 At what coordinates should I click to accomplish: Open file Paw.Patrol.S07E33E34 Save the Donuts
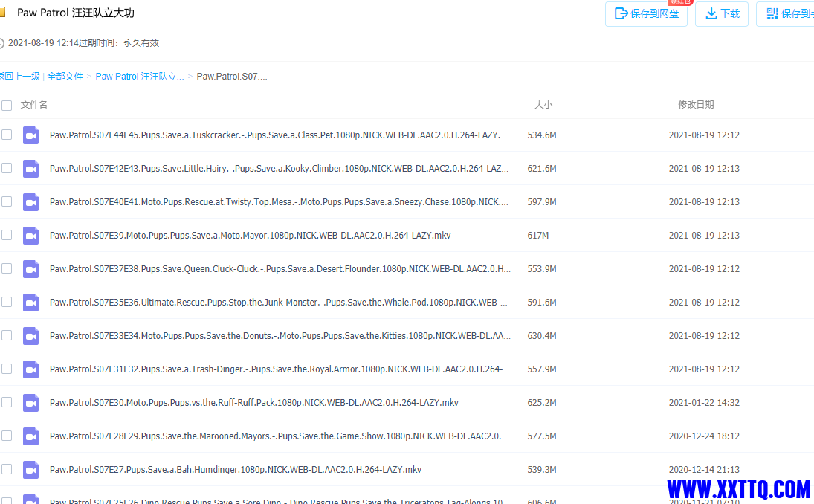[280, 336]
